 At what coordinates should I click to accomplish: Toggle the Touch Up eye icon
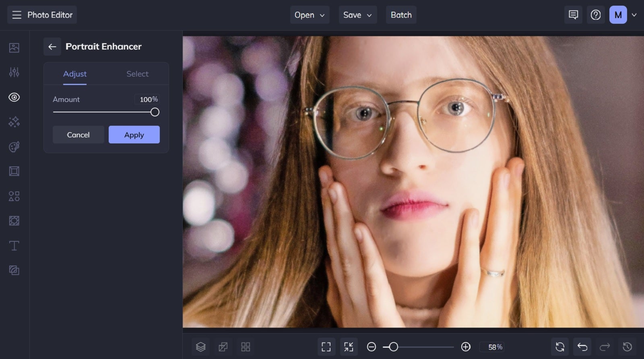pos(14,98)
